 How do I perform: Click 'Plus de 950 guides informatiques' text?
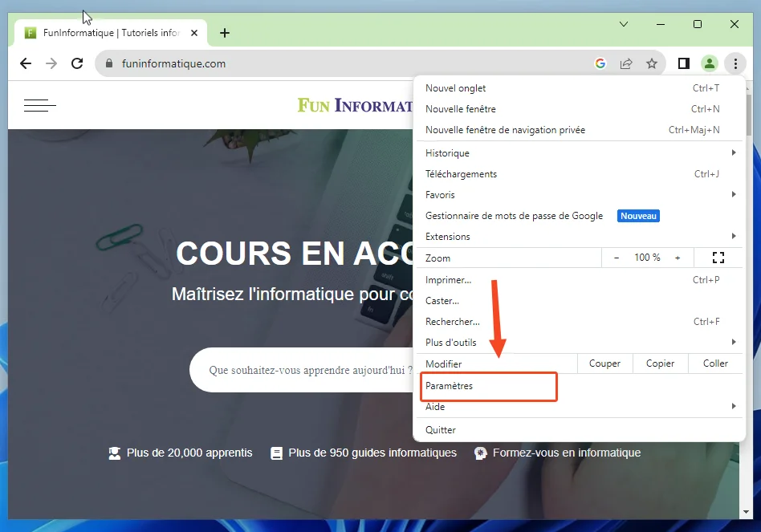click(x=372, y=453)
